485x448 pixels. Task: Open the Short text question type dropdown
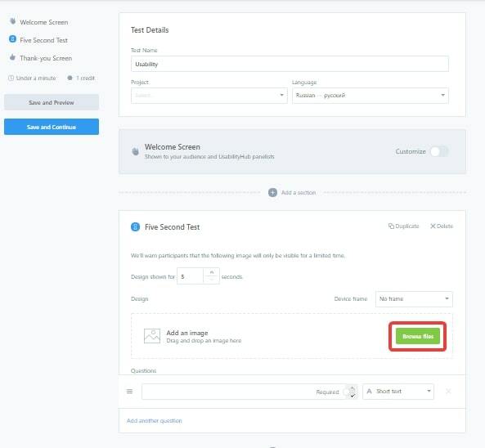point(398,392)
